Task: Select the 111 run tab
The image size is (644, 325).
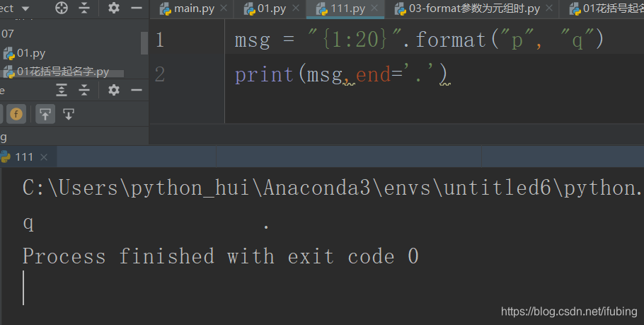Action: [x=24, y=157]
